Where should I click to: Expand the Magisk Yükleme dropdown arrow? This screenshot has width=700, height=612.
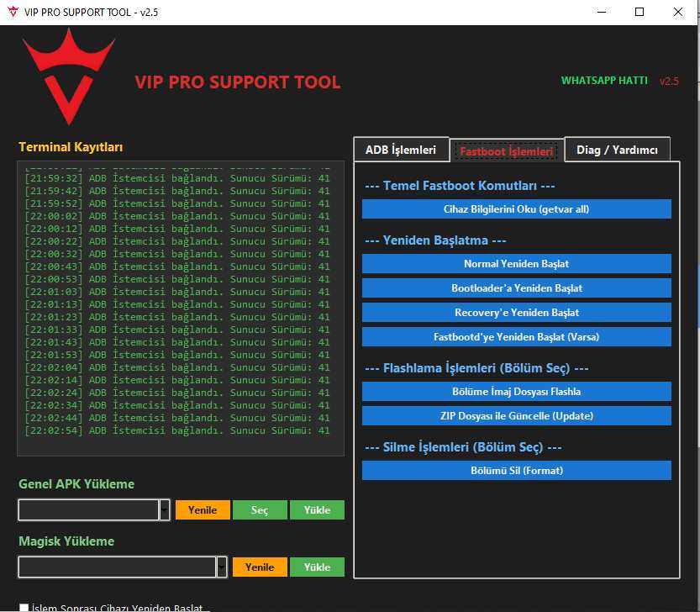click(x=222, y=567)
